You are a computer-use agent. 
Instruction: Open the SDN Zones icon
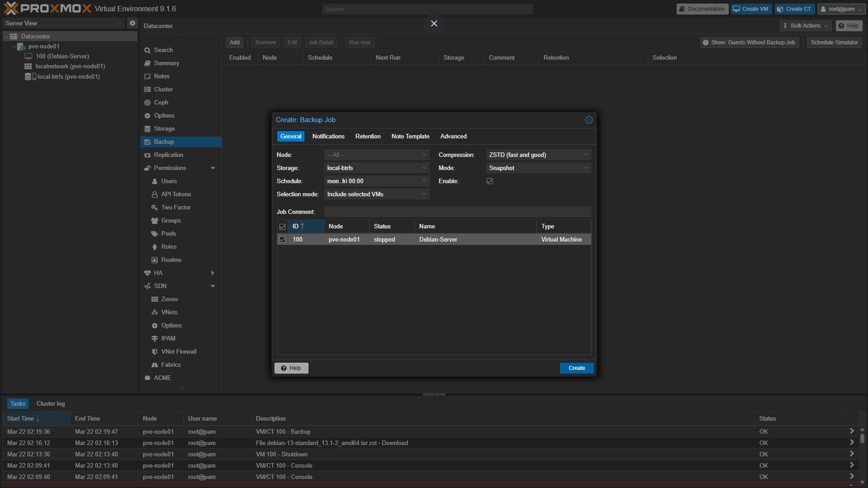pyautogui.click(x=155, y=299)
